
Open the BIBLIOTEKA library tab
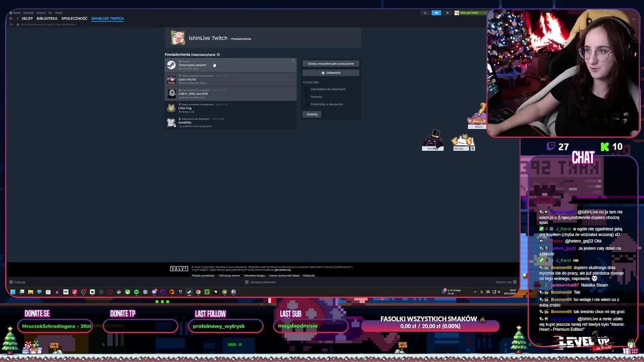coord(47,19)
